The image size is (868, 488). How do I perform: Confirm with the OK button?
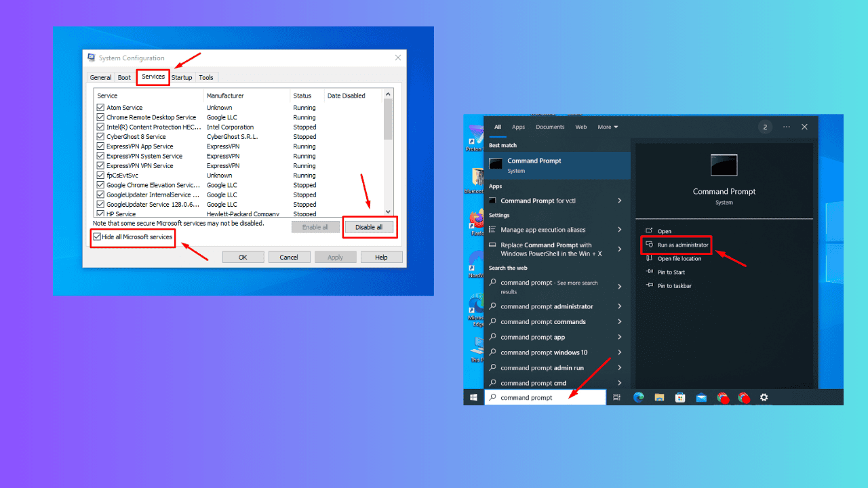coord(243,257)
